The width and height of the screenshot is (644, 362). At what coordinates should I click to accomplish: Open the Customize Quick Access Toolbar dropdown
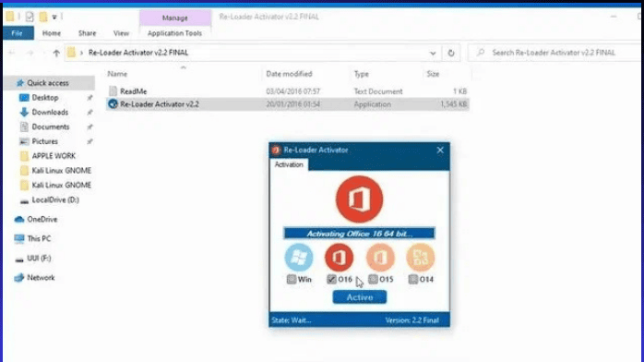click(x=54, y=18)
